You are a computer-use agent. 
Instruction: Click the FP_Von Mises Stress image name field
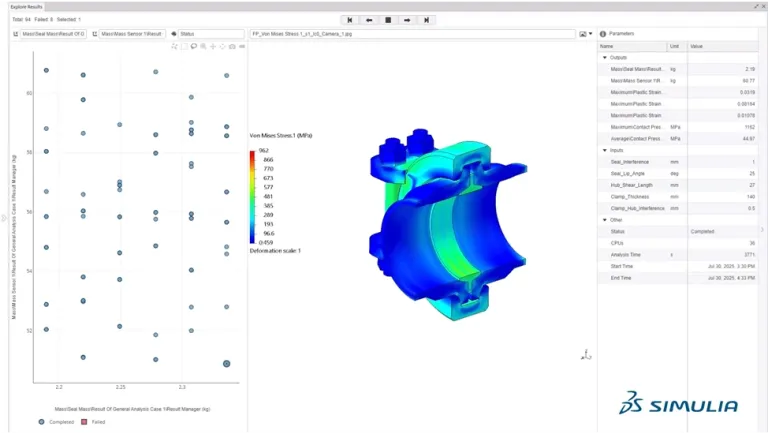412,34
